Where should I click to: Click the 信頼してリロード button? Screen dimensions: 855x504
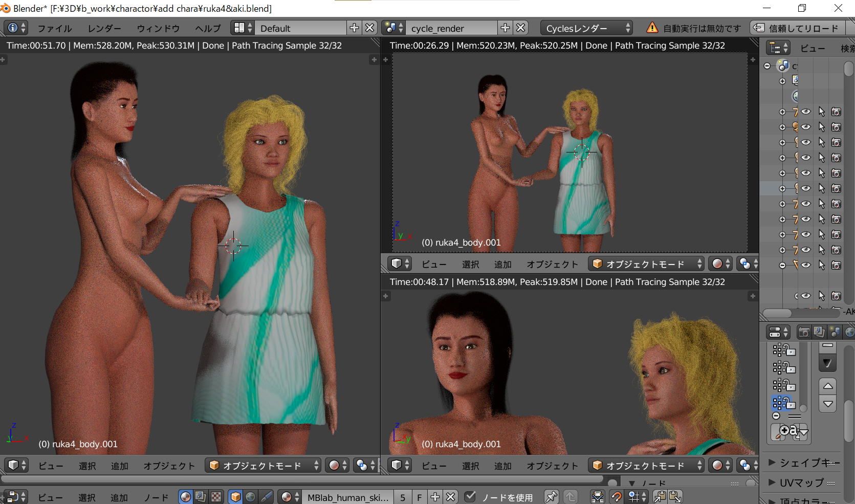point(797,28)
